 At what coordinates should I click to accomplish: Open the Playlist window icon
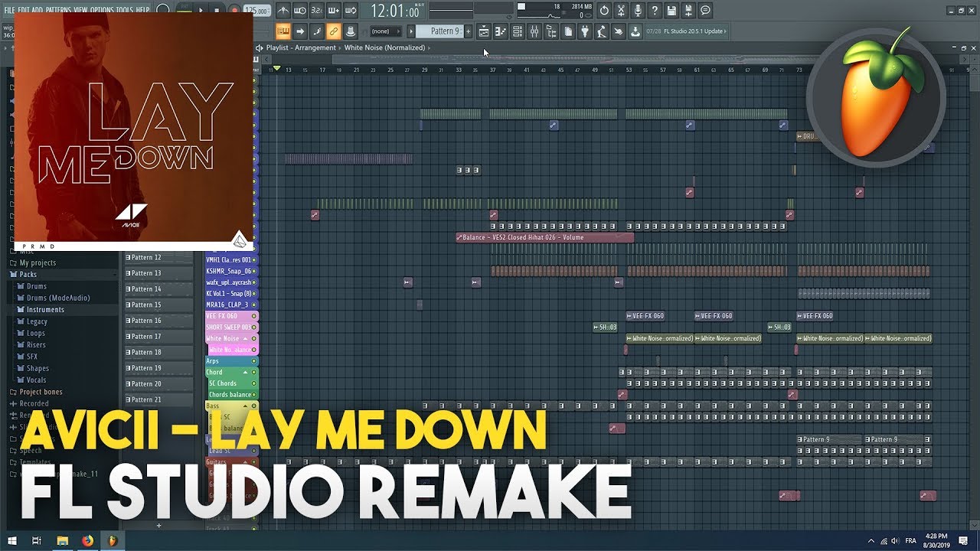pos(484,31)
